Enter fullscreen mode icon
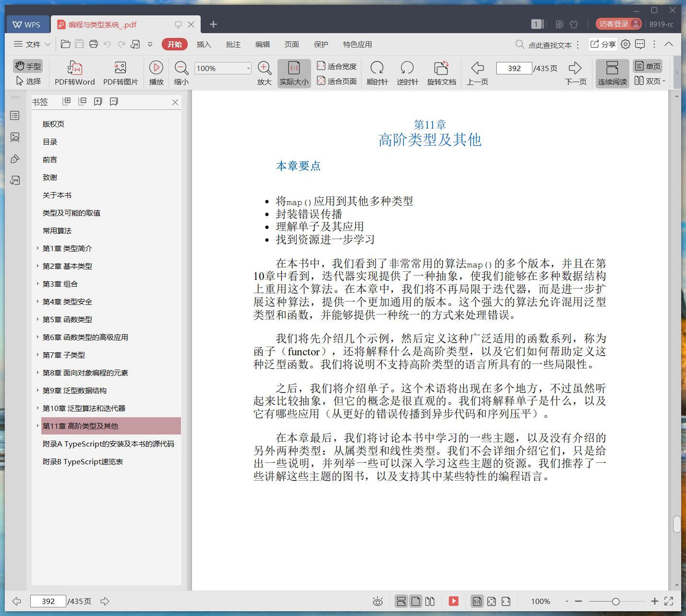Image resolution: width=686 pixels, height=616 pixels. tap(669, 601)
